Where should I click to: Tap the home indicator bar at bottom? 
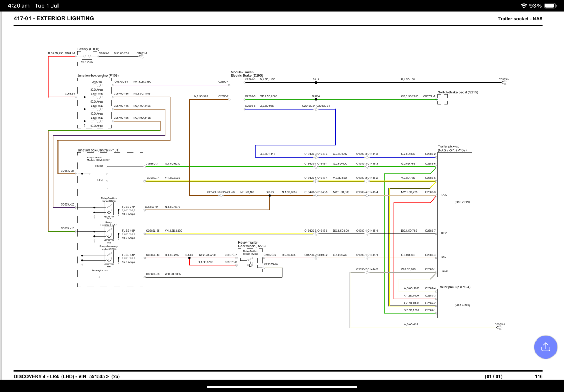282,387
